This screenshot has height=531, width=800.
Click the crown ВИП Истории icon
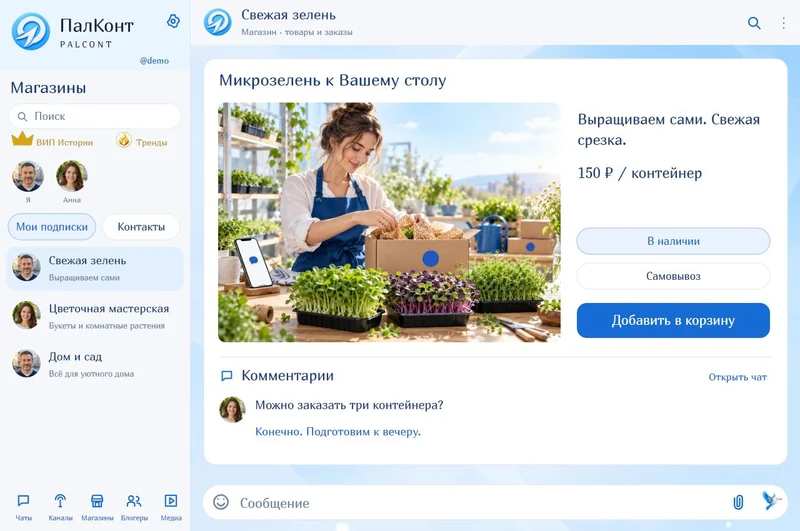coord(22,139)
